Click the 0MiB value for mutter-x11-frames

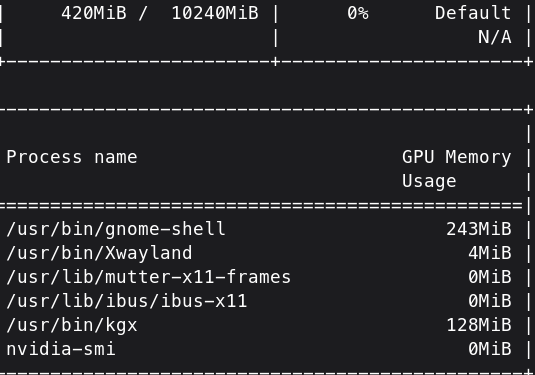[x=490, y=277]
